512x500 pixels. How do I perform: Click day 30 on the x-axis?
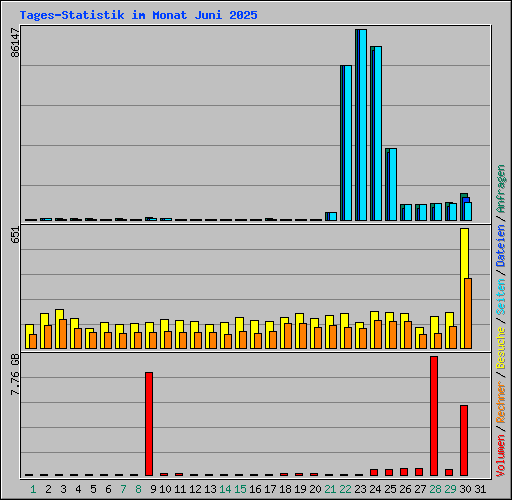pyautogui.click(x=465, y=489)
